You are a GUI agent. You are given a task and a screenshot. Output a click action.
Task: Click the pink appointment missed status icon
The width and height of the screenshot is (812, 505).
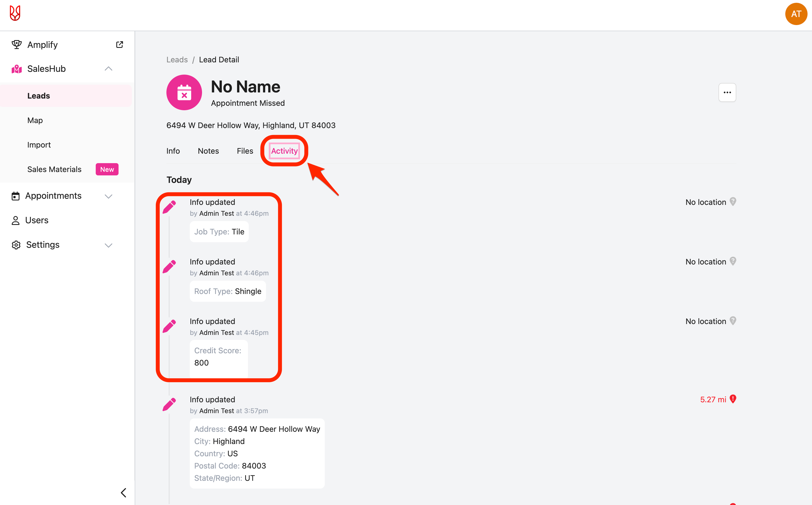coord(184,92)
